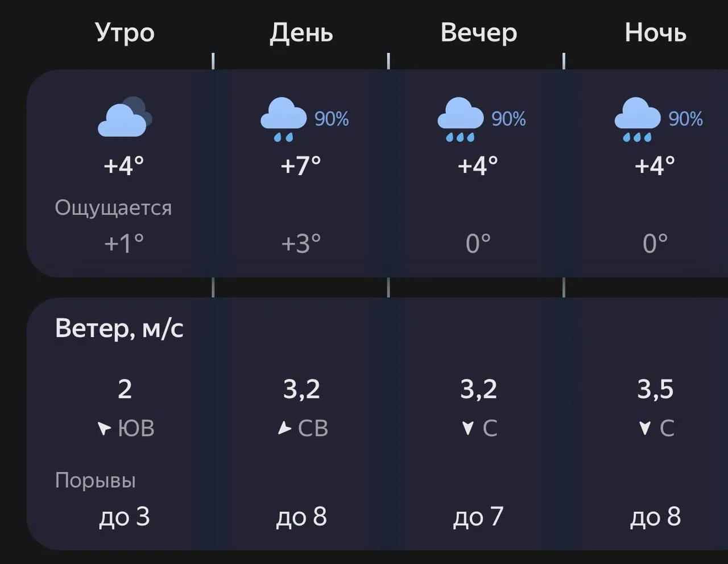The width and height of the screenshot is (728, 564).
Task: Click the daytime +7° temperature
Action: coord(301,165)
